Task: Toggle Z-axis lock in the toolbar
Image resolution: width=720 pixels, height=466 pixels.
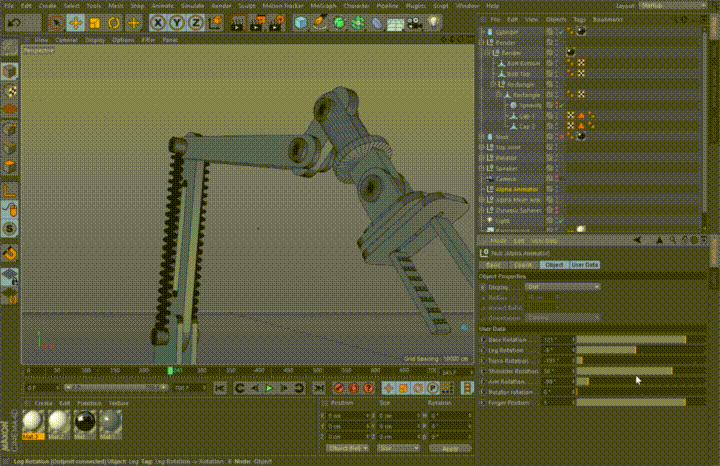Action: point(196,22)
